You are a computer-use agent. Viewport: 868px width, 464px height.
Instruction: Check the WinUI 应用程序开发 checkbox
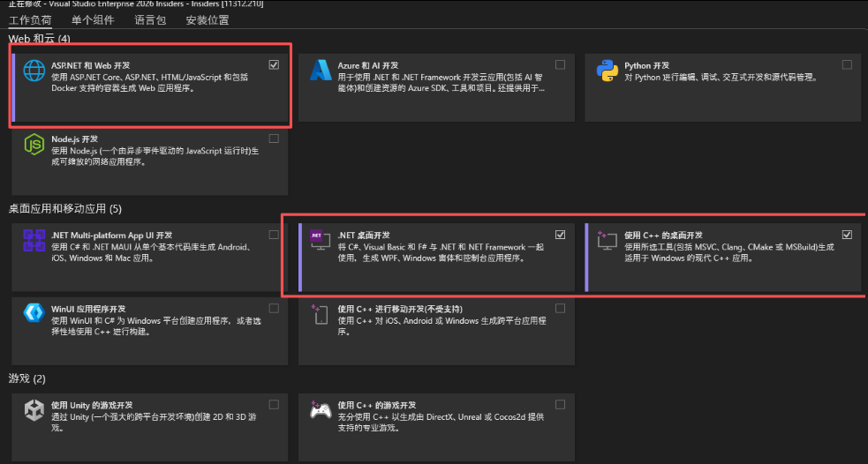click(x=274, y=308)
